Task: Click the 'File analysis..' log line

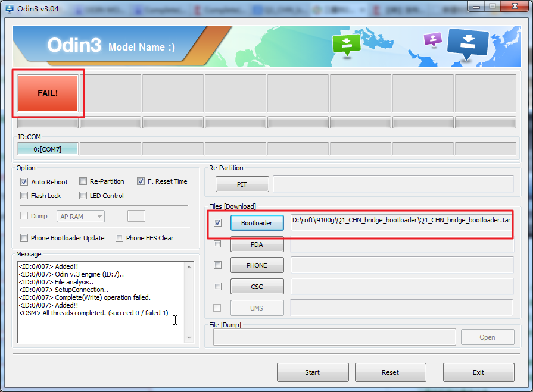Action: pos(56,282)
